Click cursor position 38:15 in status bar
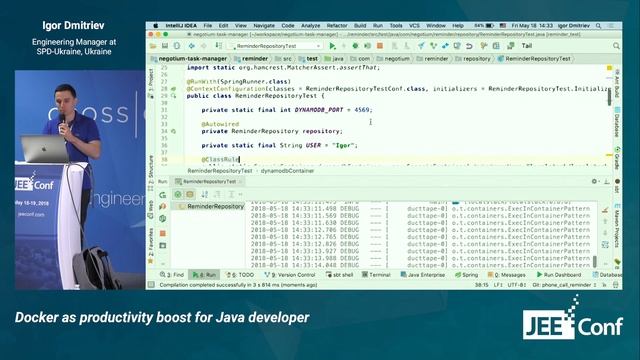The image size is (640, 360). click(482, 285)
